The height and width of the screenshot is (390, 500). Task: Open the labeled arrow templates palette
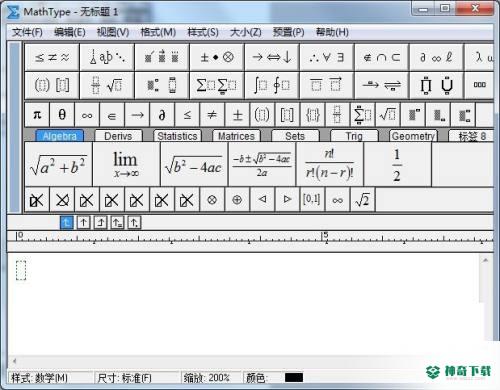tap(382, 85)
